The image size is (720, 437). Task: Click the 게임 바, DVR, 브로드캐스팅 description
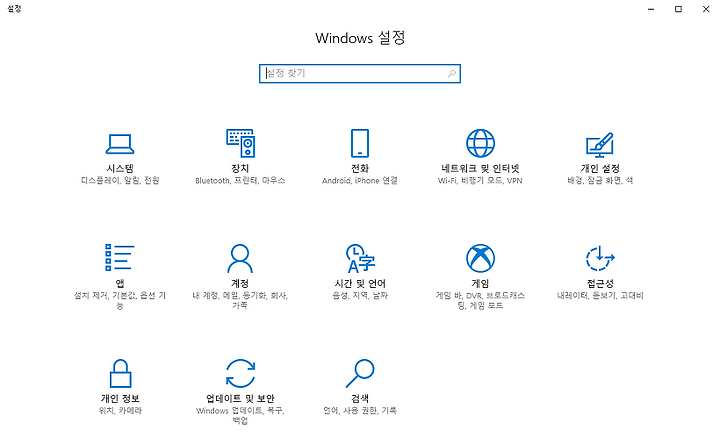[480, 300]
